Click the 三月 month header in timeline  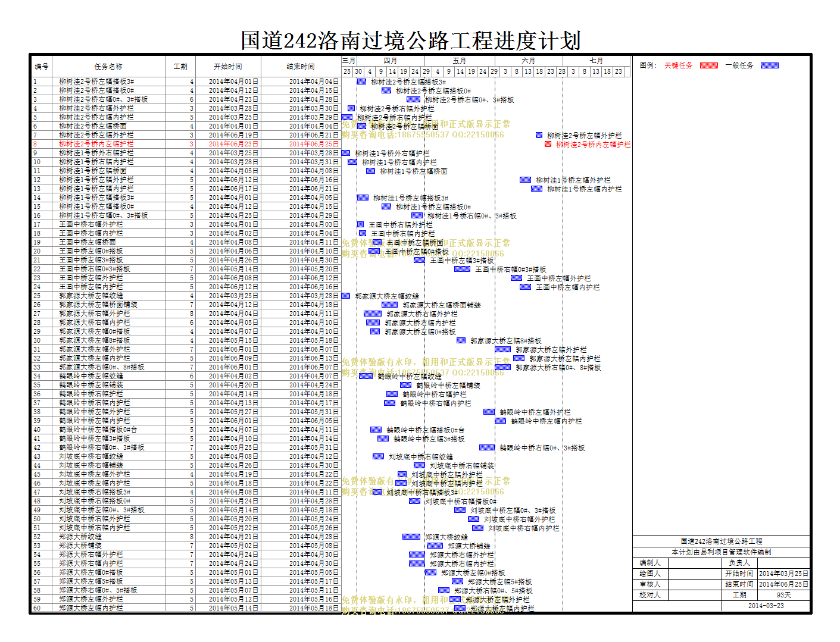pyautogui.click(x=349, y=61)
